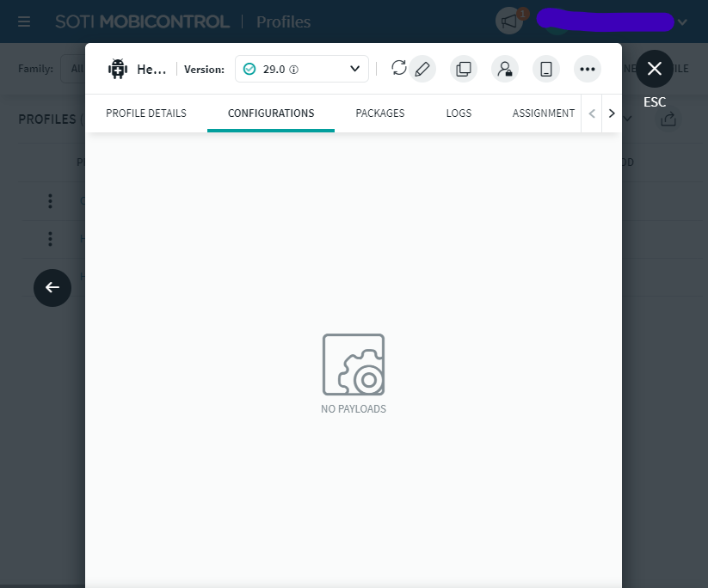This screenshot has width=708, height=588.
Task: Open the three-dot more actions menu
Action: (588, 70)
